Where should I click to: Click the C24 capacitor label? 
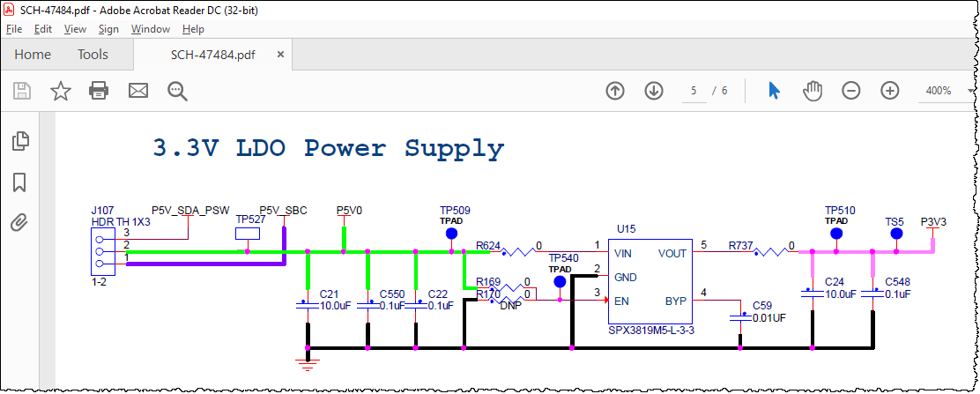click(835, 281)
